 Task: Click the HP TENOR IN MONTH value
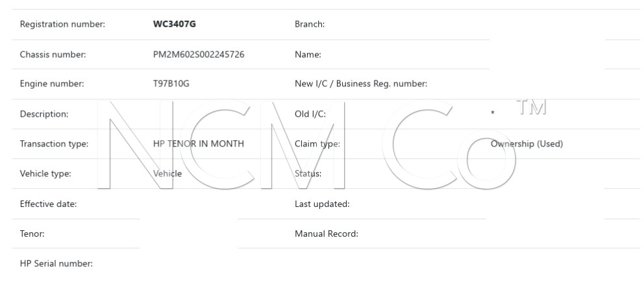[198, 144]
